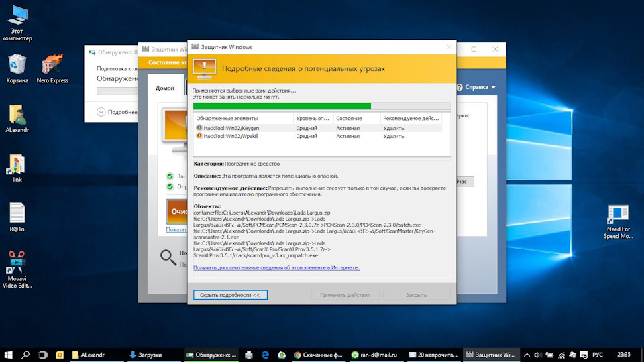Switch to Chrome Скачанные ф... taskbar button
Image resolution: width=644 pixels, height=362 pixels.
point(319,355)
